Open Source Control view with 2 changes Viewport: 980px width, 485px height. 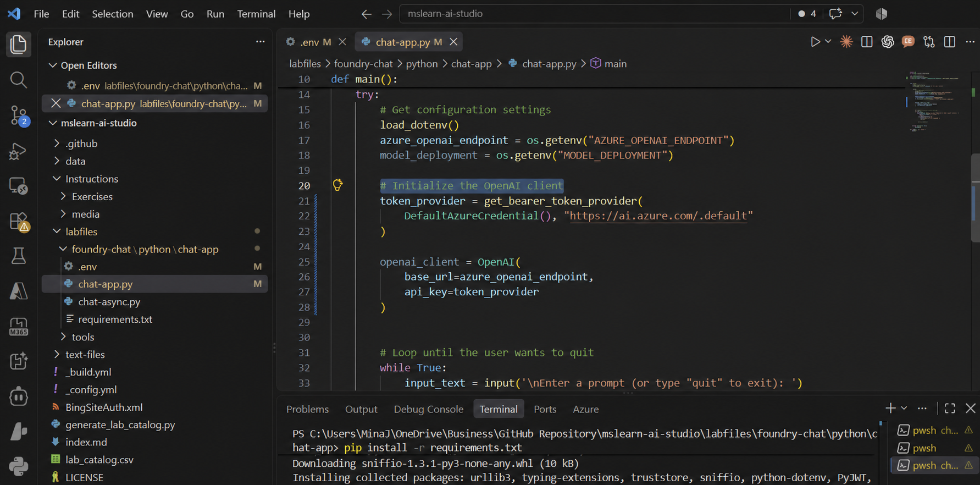(19, 116)
